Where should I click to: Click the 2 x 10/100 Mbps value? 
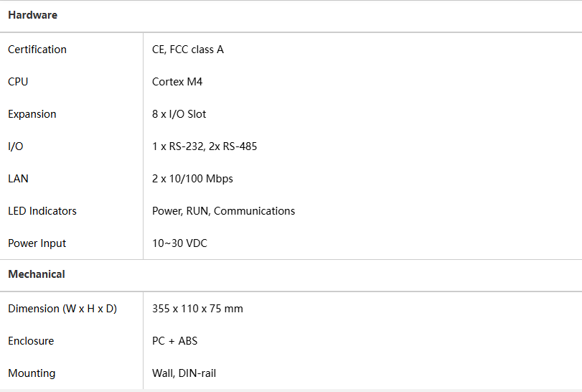tap(192, 179)
